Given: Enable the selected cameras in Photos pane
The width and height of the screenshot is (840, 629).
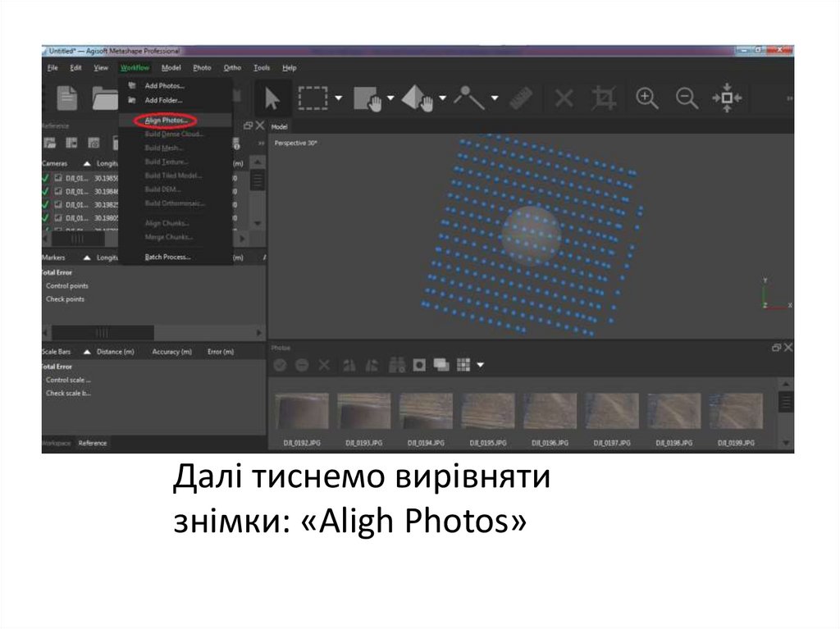Looking at the screenshot, I should tap(282, 363).
